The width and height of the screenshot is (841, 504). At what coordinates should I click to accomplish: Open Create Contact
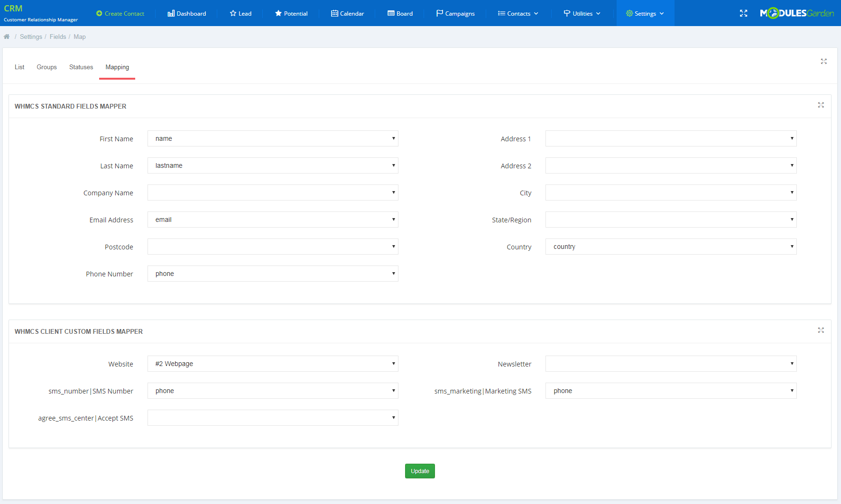click(x=120, y=13)
